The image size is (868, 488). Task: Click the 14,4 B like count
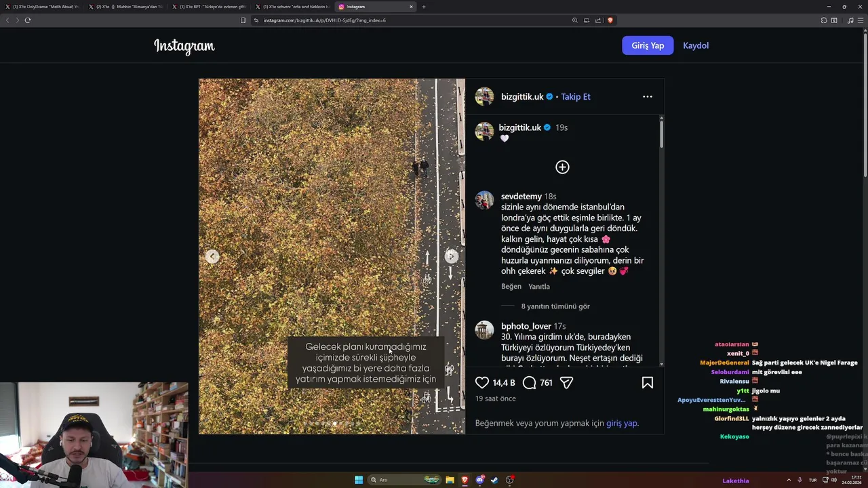pos(504,383)
